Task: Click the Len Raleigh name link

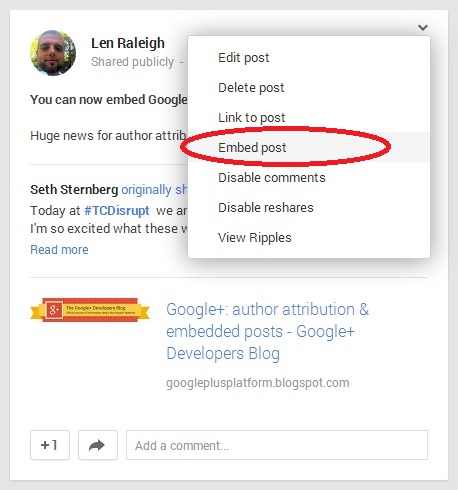Action: [128, 43]
